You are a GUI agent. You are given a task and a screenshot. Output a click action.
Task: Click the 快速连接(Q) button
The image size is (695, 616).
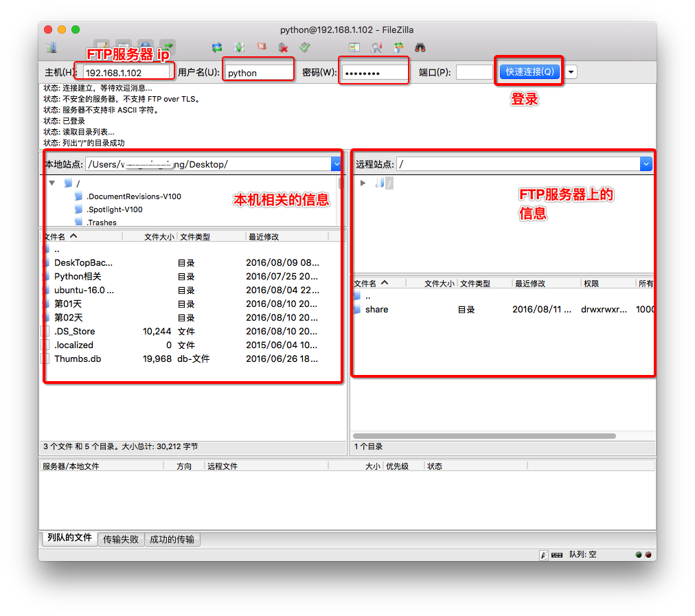click(529, 72)
